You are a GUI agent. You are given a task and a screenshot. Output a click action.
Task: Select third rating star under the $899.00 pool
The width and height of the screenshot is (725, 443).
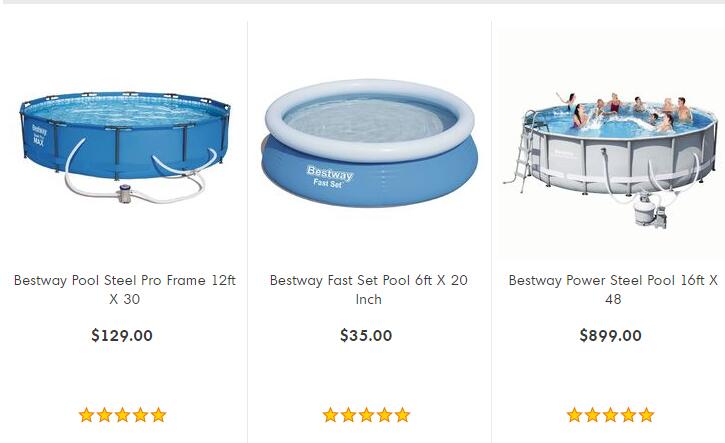point(610,415)
